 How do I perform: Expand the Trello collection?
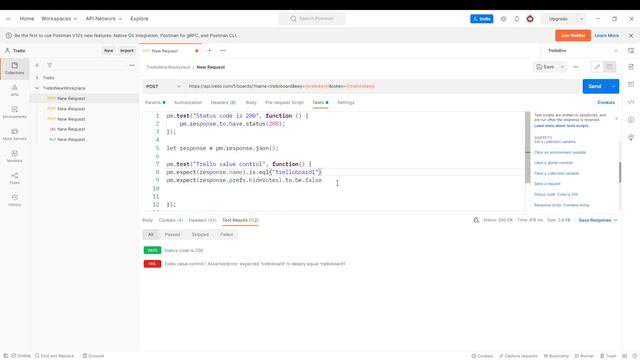pos(37,78)
